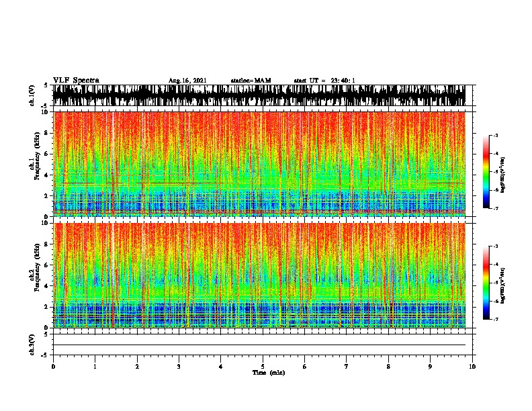Click the 'VLF Spectra' plot title
The height and width of the screenshot is (411, 532).
(x=76, y=81)
